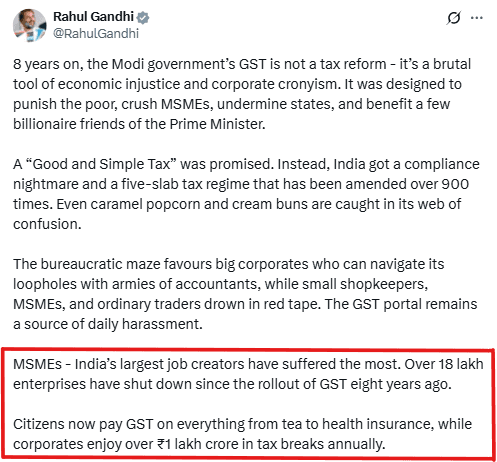The image size is (497, 462).
Task: Click the text 'Over 18 lakh'
Action: pyautogui.click(x=444, y=364)
